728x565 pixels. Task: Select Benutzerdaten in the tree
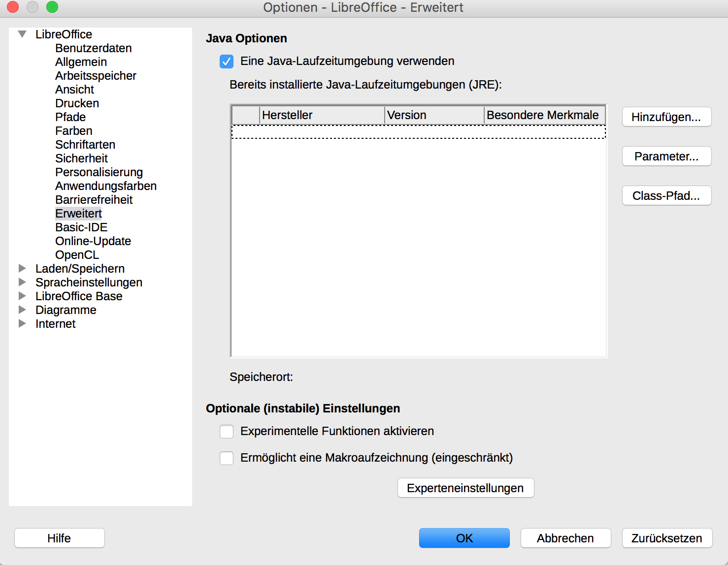[94, 48]
